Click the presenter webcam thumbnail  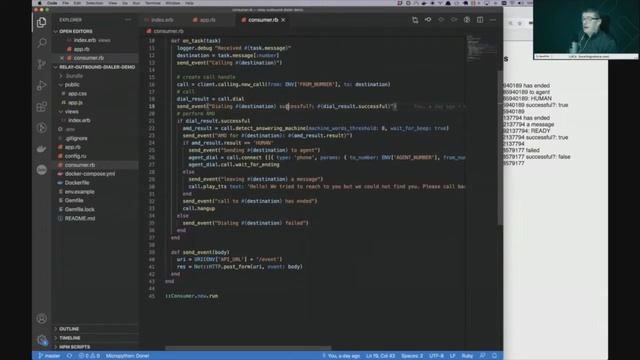586,29
